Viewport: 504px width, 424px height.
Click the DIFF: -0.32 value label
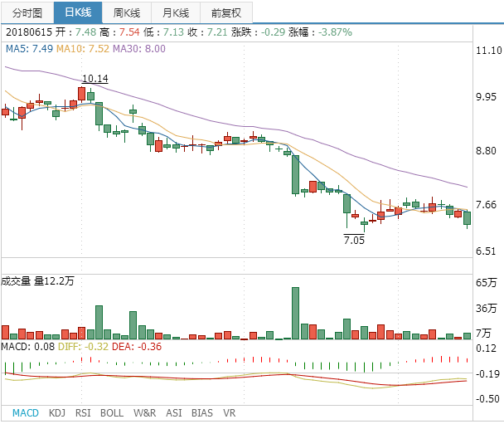[x=83, y=347]
